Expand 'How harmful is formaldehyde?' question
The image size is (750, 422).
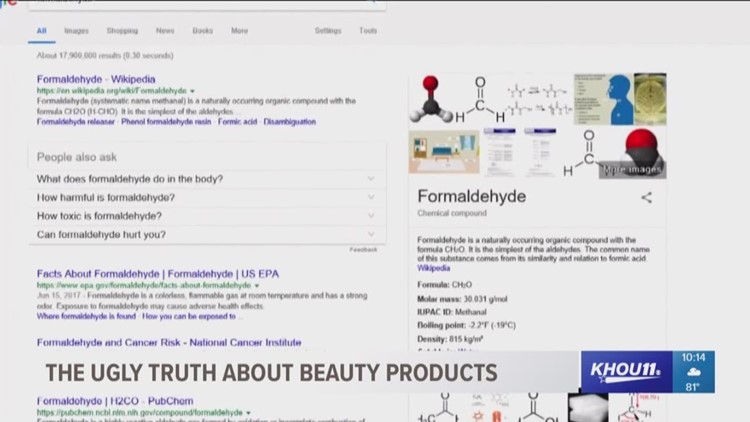(207, 197)
